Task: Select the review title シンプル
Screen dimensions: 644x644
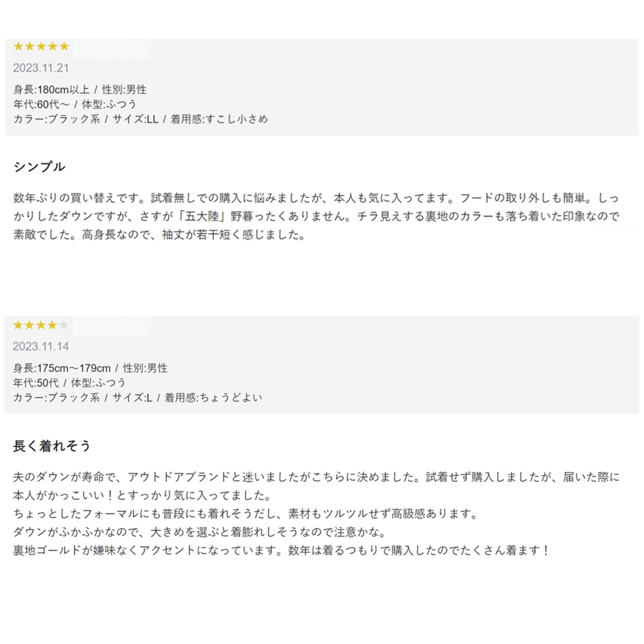Action: [x=39, y=167]
